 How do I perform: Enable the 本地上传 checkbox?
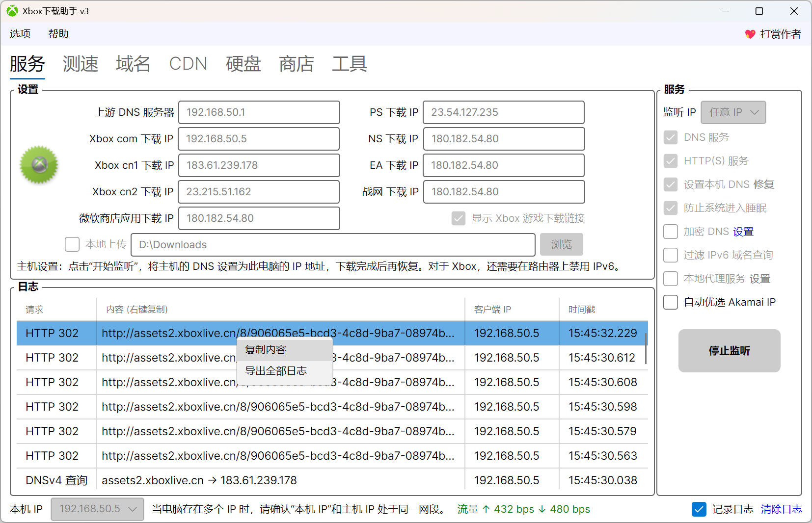click(x=72, y=244)
